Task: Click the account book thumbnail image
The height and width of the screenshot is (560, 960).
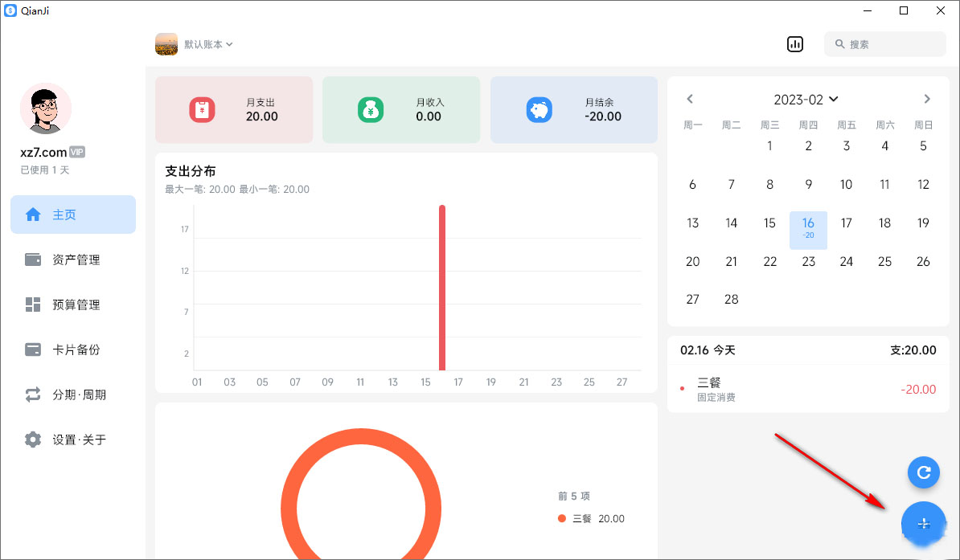Action: click(166, 44)
